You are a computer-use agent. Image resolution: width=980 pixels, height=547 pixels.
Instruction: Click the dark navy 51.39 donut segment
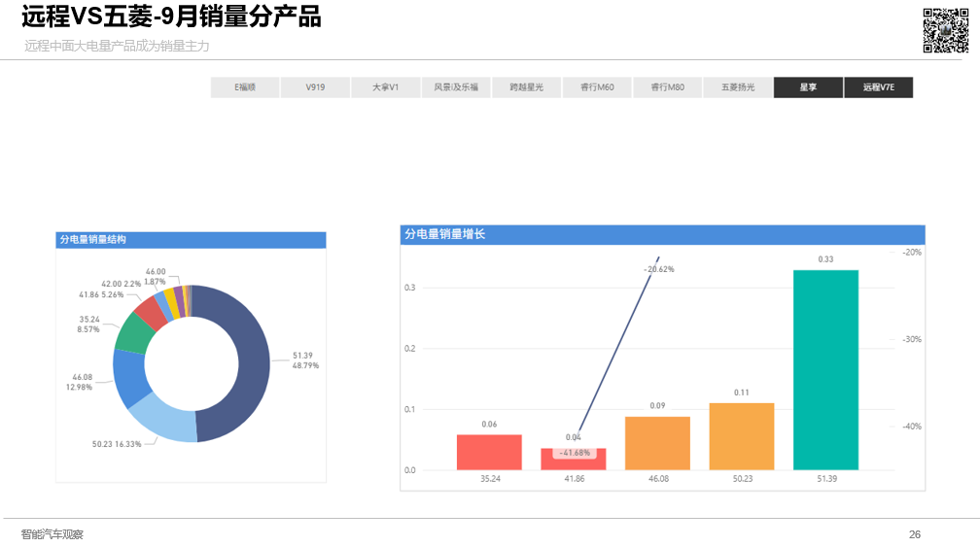click(x=253, y=363)
